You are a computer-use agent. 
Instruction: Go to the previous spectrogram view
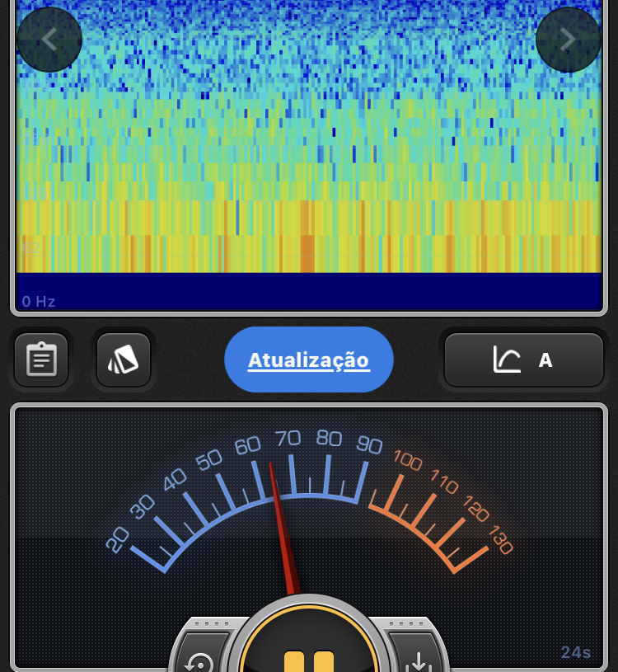point(49,40)
